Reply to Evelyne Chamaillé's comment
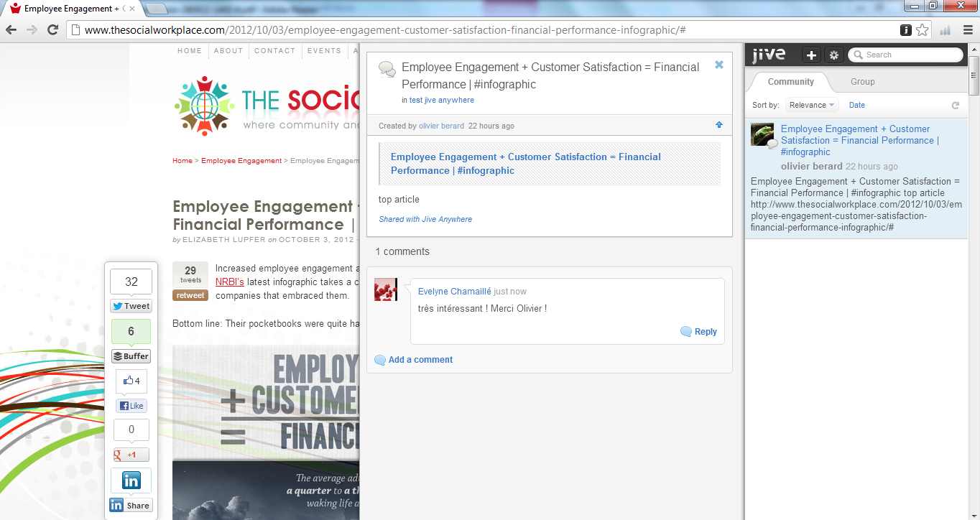The width and height of the screenshot is (980, 520). coord(699,332)
